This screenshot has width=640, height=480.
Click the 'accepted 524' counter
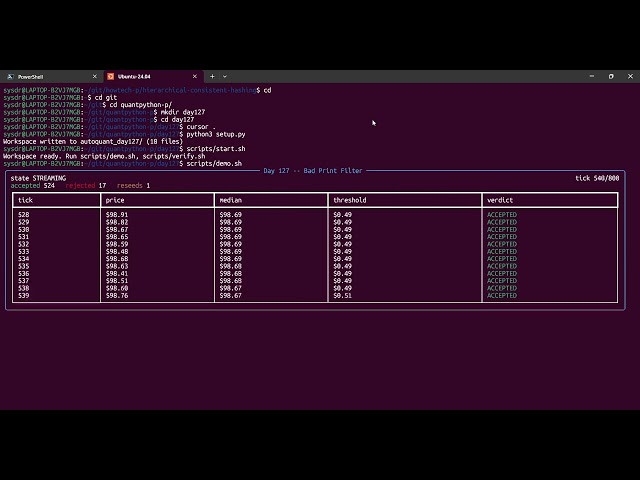coord(33,185)
